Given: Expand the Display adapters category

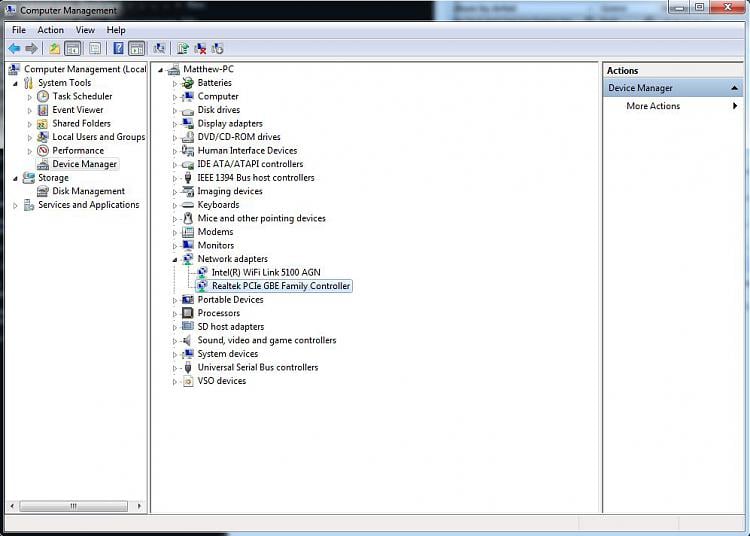Looking at the screenshot, I should (175, 124).
